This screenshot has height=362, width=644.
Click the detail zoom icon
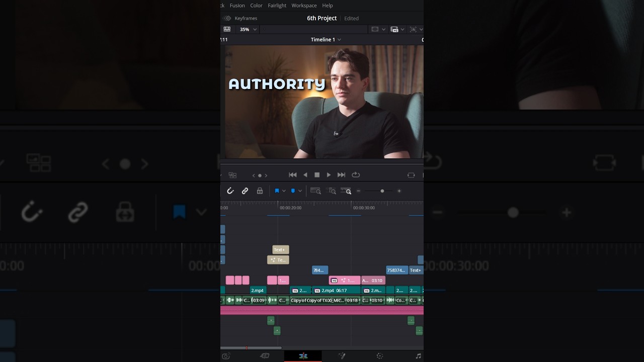pos(332,191)
